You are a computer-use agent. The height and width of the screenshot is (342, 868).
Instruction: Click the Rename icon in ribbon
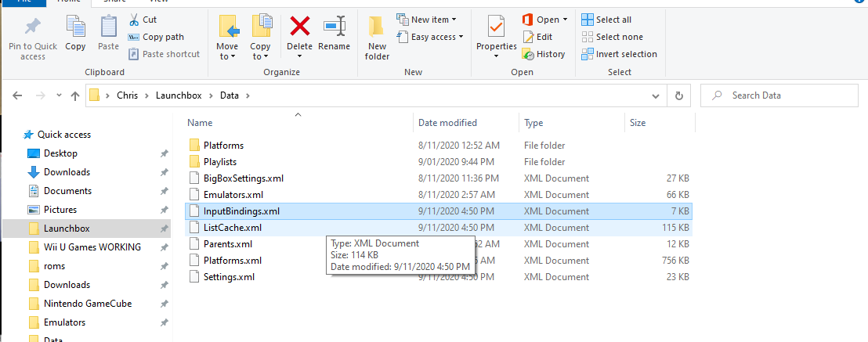(x=335, y=27)
